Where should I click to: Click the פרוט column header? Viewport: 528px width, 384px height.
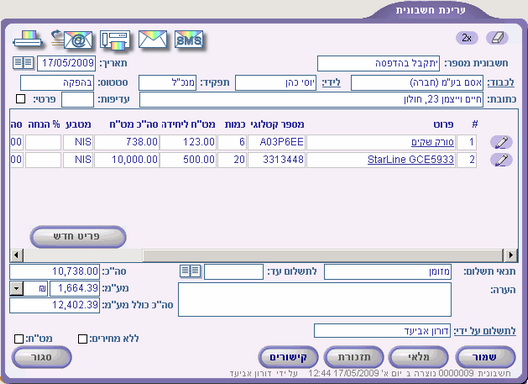point(443,125)
